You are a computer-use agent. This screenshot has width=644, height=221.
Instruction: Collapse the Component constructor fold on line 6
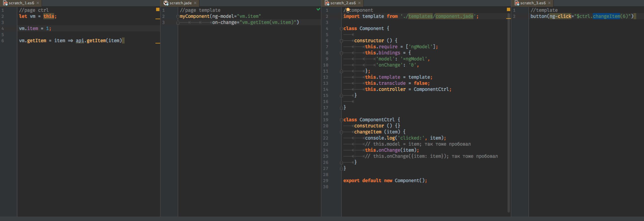tap(341, 41)
